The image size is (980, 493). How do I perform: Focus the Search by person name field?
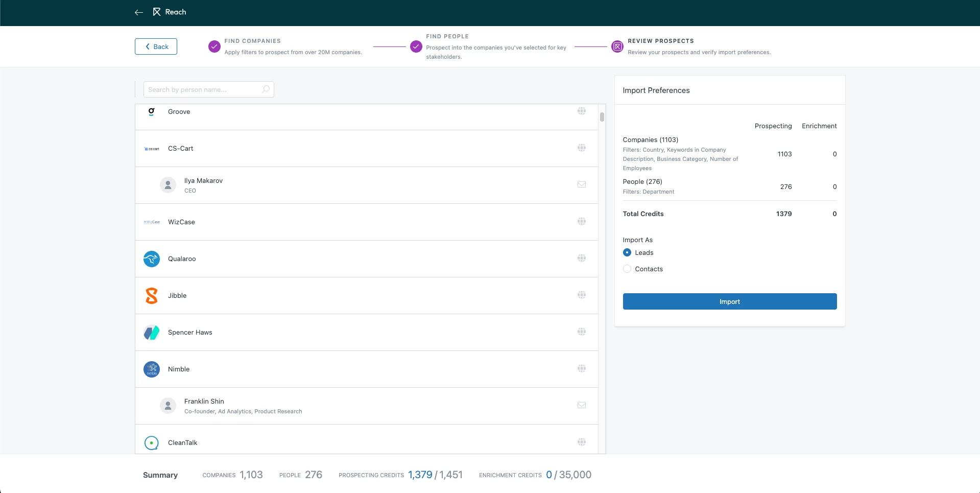[x=209, y=89]
